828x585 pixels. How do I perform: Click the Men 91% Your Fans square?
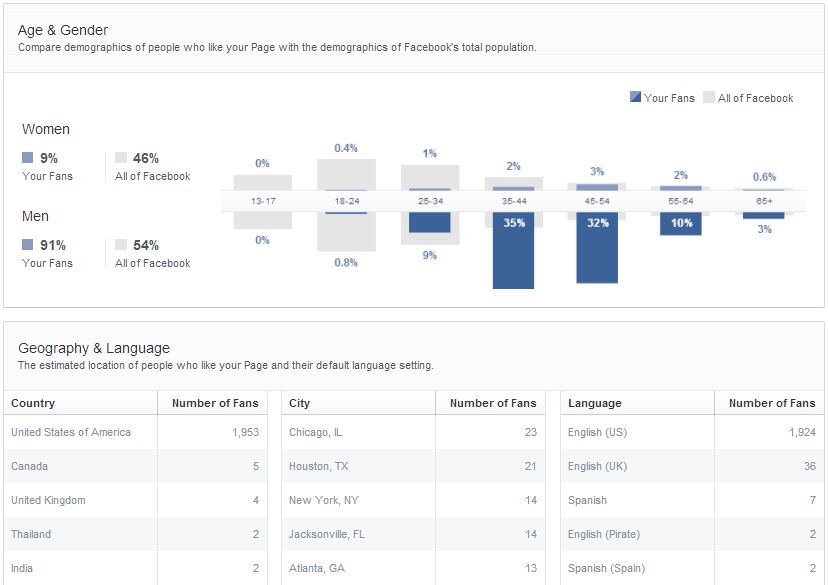point(28,245)
